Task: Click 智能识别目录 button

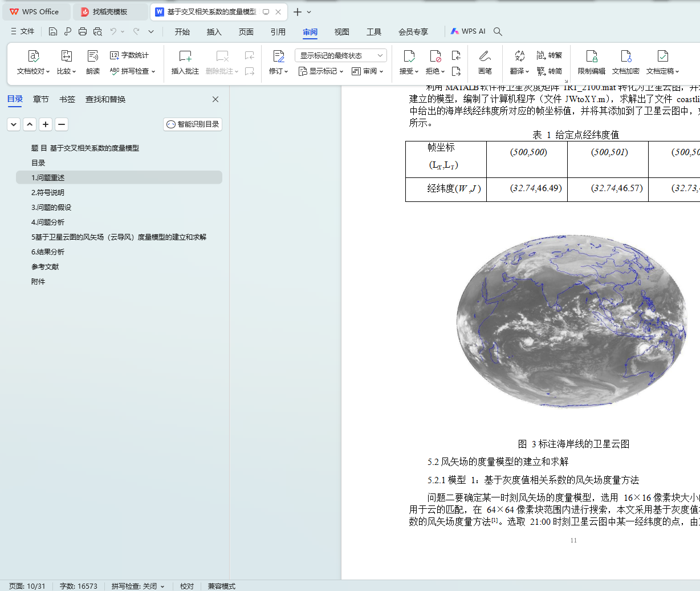Action: pos(193,124)
